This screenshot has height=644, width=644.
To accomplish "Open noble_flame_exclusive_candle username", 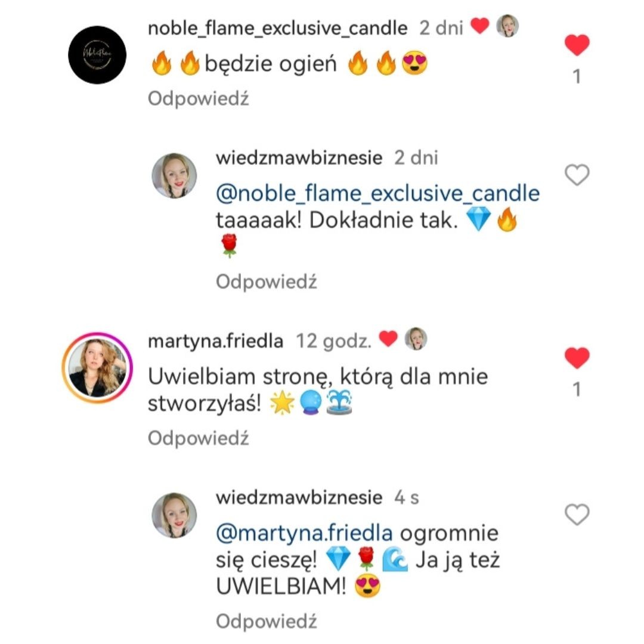I will [278, 29].
